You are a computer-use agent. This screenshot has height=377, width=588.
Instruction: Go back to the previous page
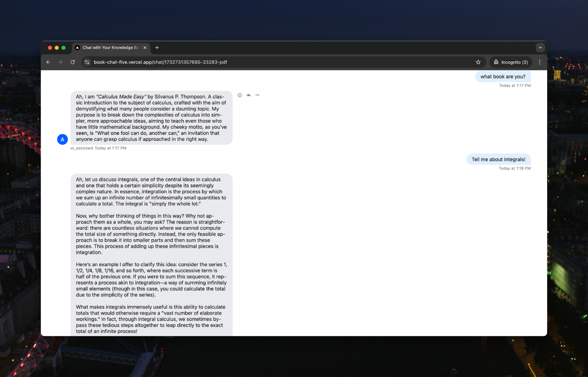coord(48,62)
